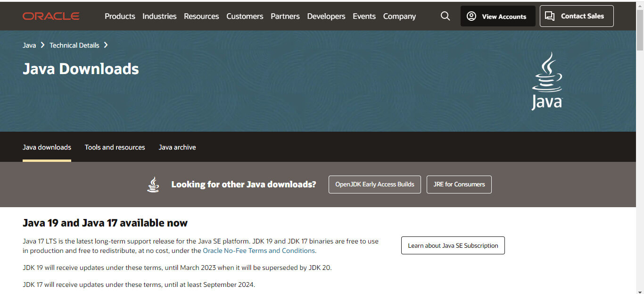Open the Developers menu
The height and width of the screenshot is (294, 644).
[326, 16]
